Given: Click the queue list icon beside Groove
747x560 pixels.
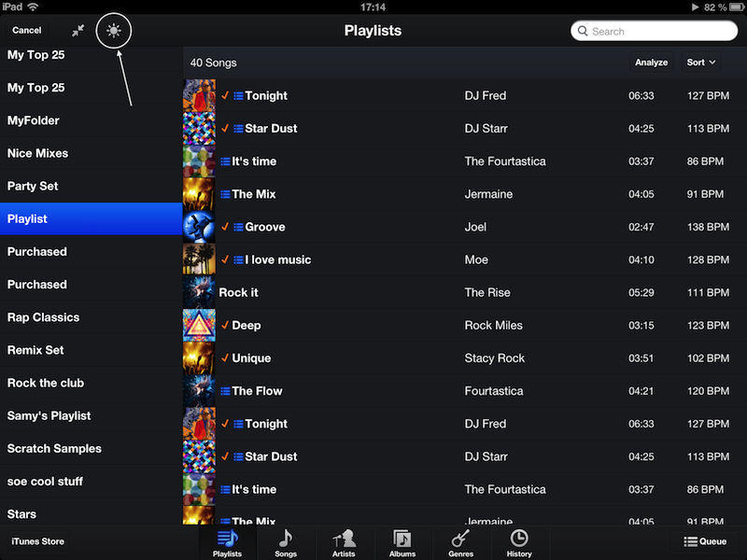Looking at the screenshot, I should (x=238, y=227).
